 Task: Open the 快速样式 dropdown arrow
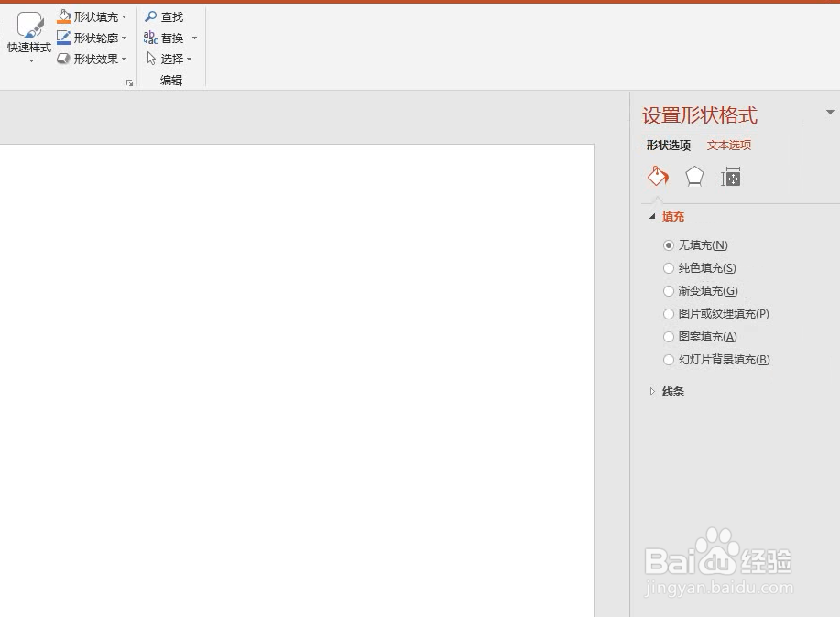pos(31,61)
